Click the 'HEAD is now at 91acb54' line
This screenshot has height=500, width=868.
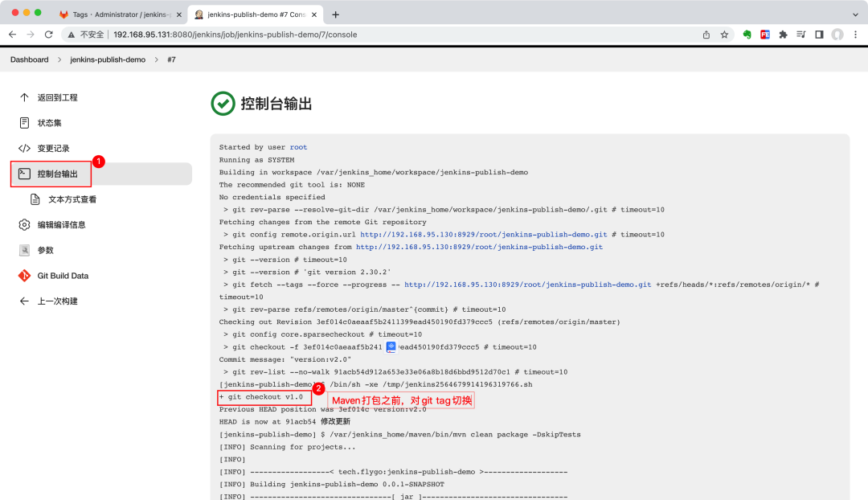click(x=285, y=421)
